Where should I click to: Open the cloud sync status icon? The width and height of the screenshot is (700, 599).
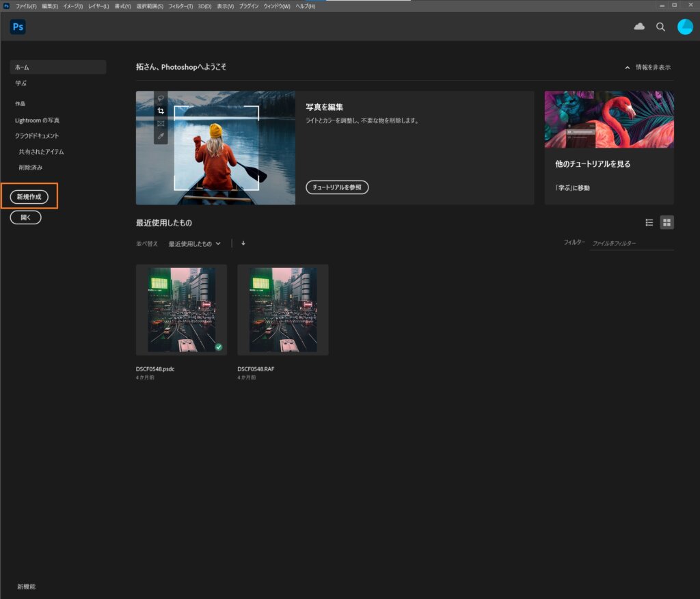(x=639, y=27)
